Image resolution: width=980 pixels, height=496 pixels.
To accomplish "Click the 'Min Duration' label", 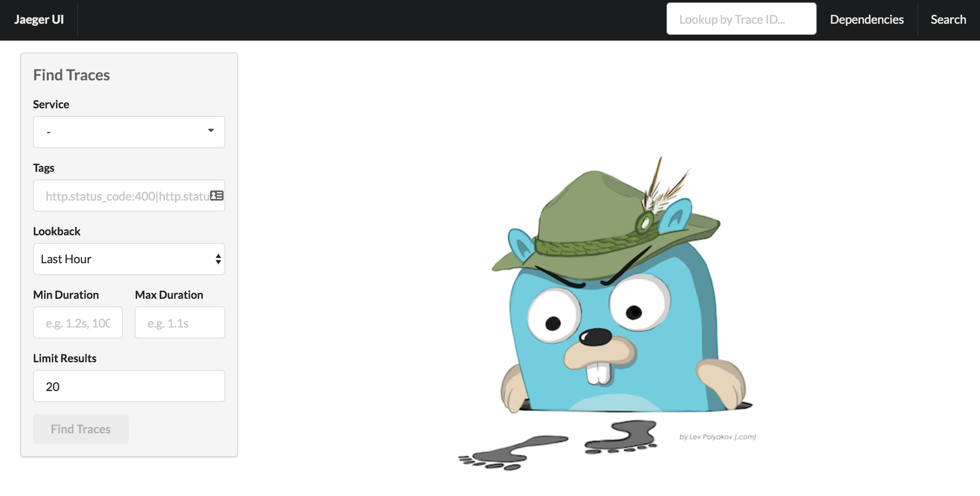I will pyautogui.click(x=66, y=295).
